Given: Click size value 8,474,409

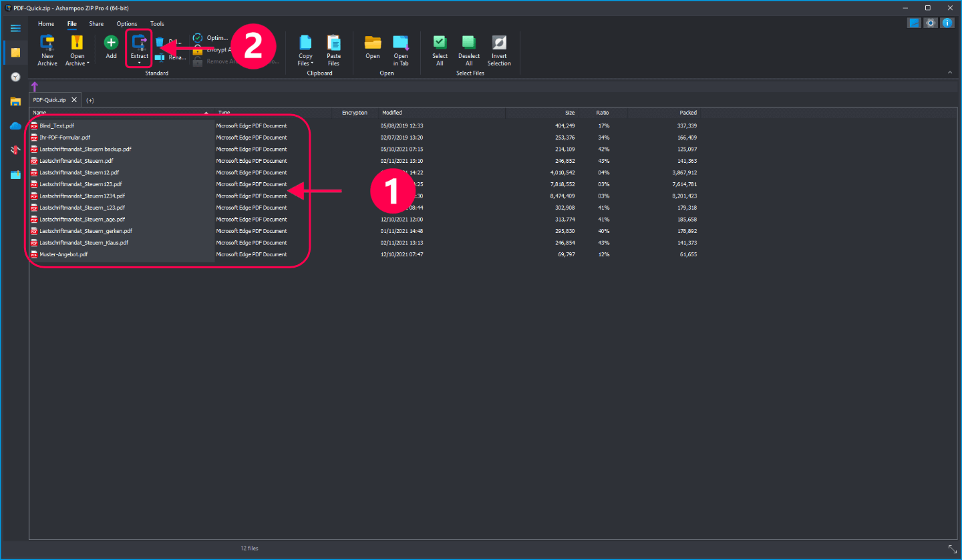Looking at the screenshot, I should point(562,196).
